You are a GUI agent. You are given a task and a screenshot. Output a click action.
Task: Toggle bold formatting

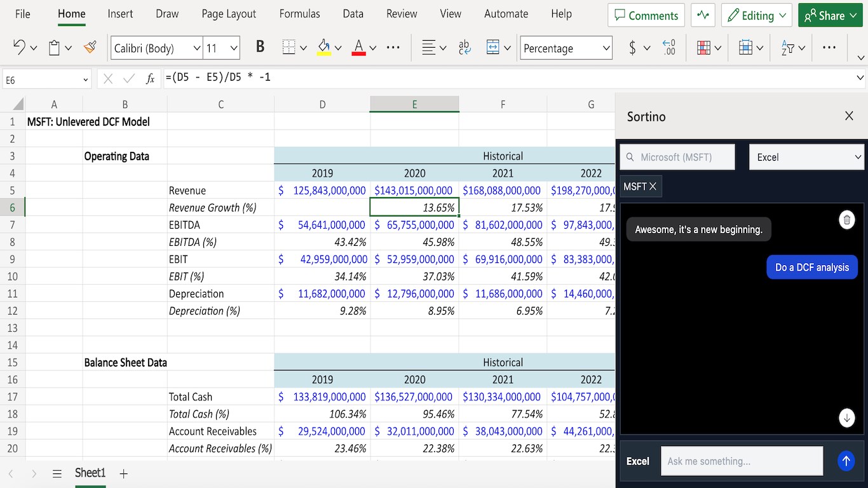pos(260,48)
